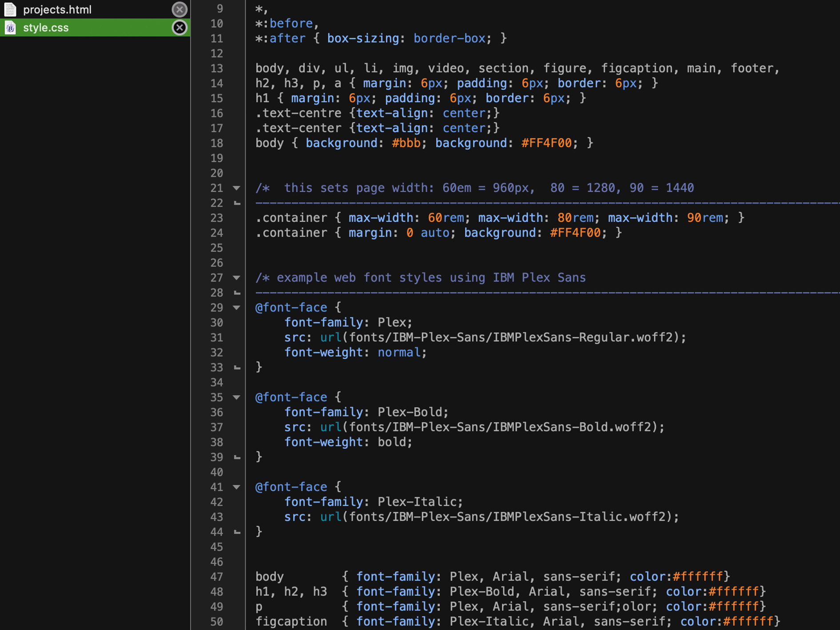The image size is (840, 630).
Task: Click the IBMPlexSans-Bold.woff2 url text
Action: click(x=500, y=427)
